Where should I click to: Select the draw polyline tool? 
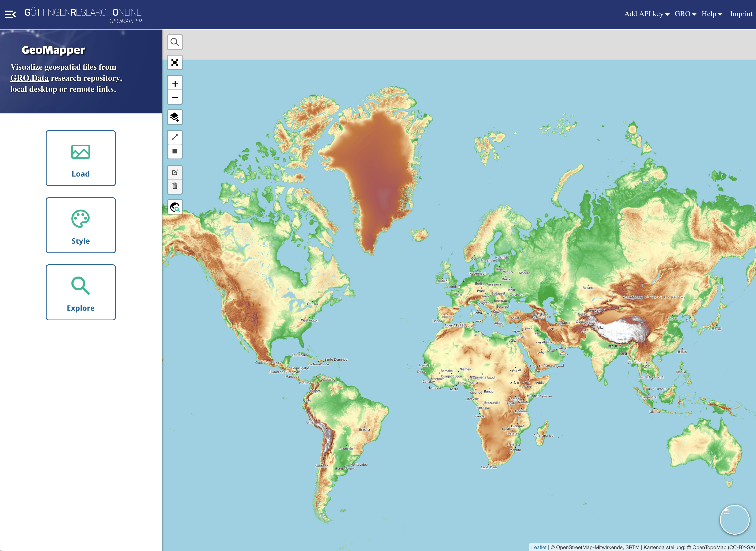tap(175, 137)
